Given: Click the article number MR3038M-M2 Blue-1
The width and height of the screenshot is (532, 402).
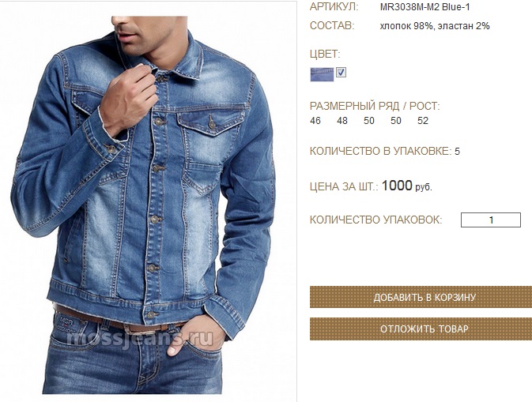Looking at the screenshot, I should click(424, 7).
